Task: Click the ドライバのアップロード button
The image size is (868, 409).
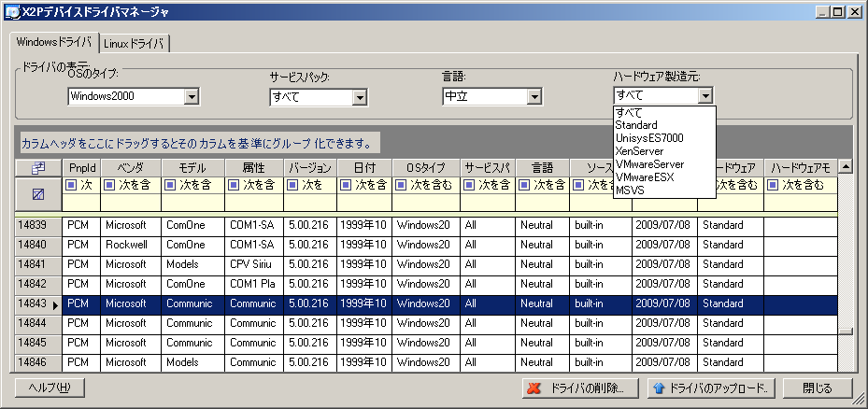Action: [711, 388]
